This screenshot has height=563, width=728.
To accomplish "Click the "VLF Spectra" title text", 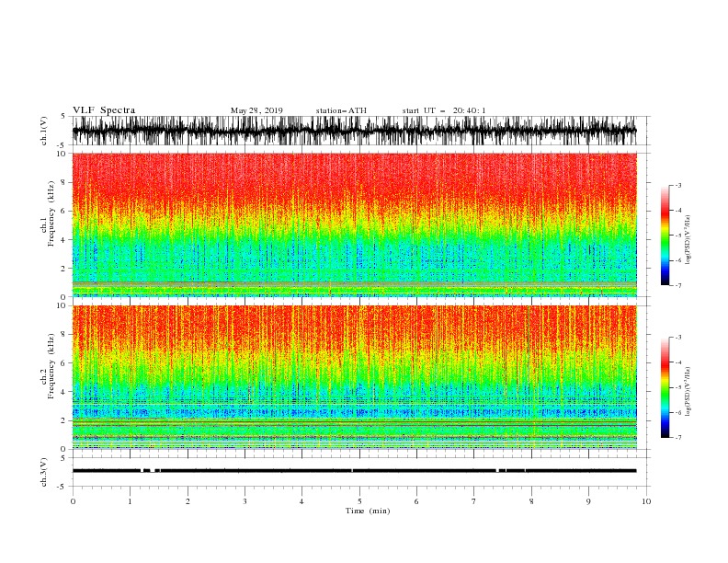I will pyautogui.click(x=104, y=110).
